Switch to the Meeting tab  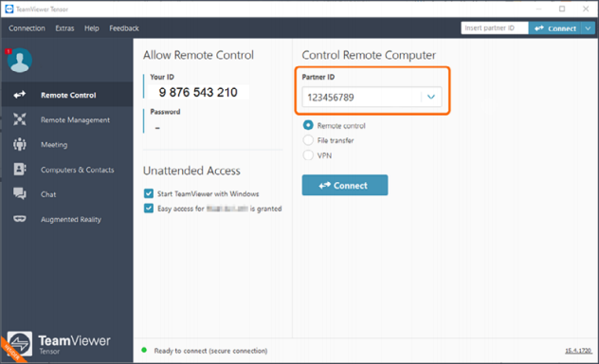pyautogui.click(x=67, y=144)
